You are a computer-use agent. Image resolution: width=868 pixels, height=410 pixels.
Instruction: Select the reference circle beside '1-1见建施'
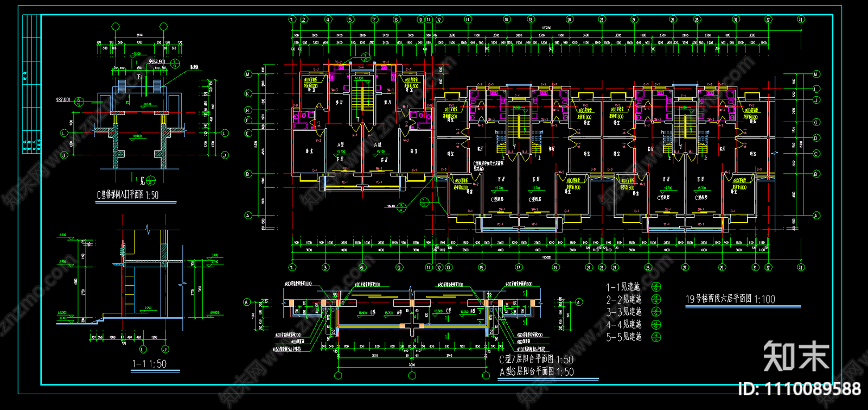(x=656, y=287)
